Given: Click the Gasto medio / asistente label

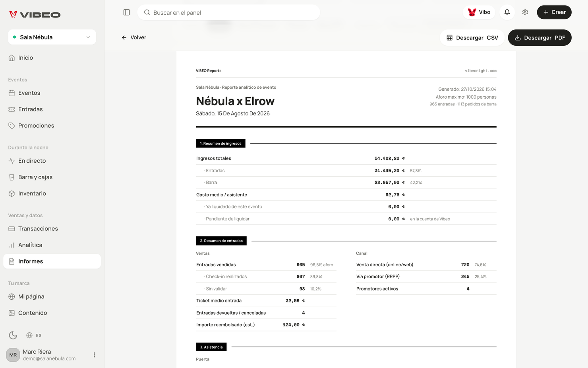Looking at the screenshot, I should point(222,195).
